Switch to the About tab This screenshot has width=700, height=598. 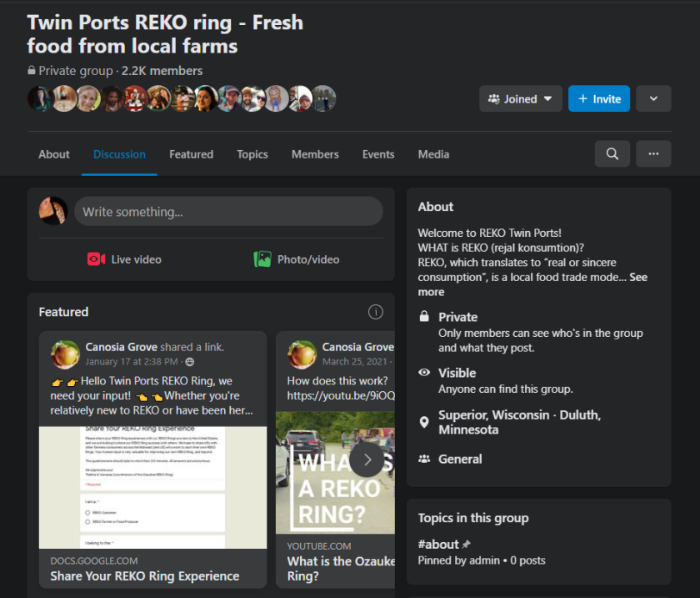point(54,154)
